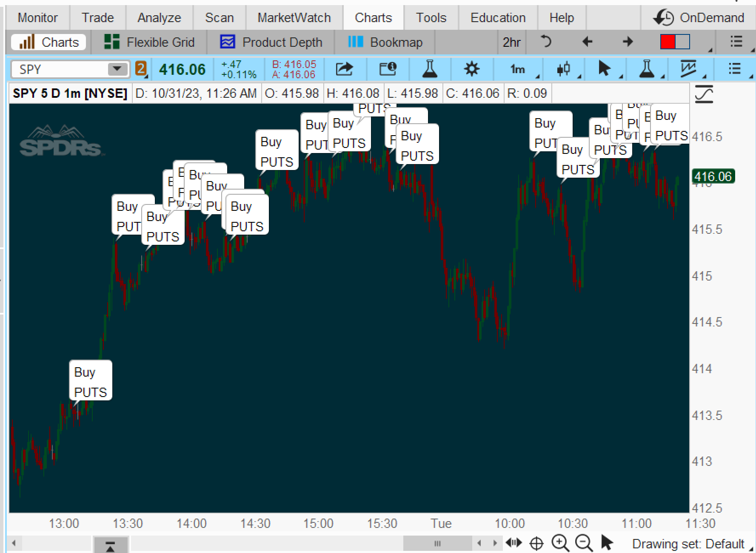Viewport: 756px width, 553px height.
Task: Change chart candle style icon
Action: point(563,69)
